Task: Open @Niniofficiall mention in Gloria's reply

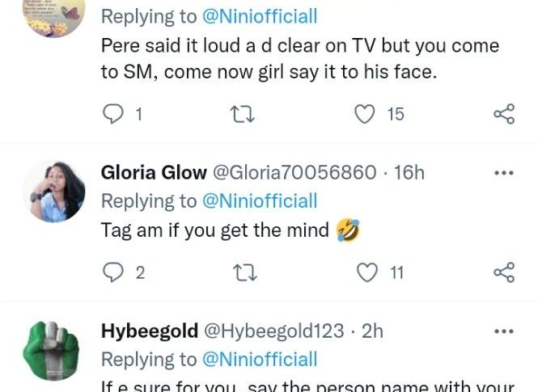Action: point(259,201)
